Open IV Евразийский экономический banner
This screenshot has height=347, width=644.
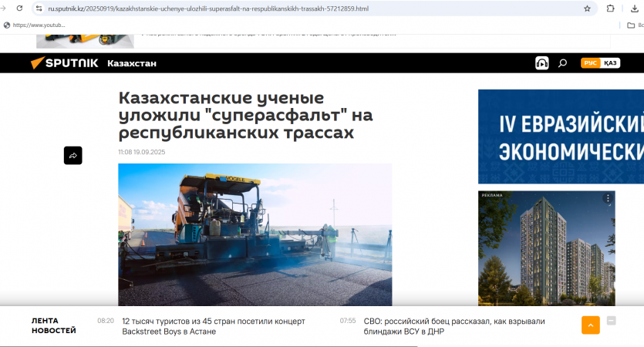point(561,136)
